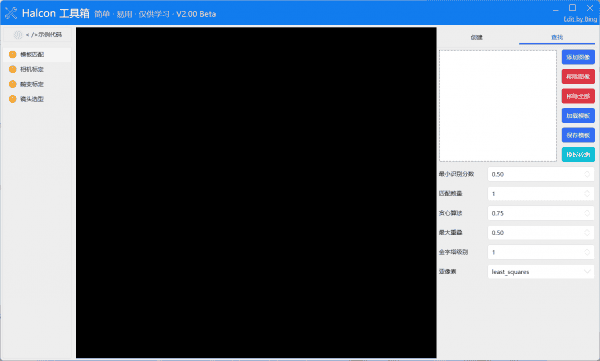Viewport: 600px width, 361px height.
Task: Switch to 畸变标定 in the sidebar
Action: click(38, 84)
